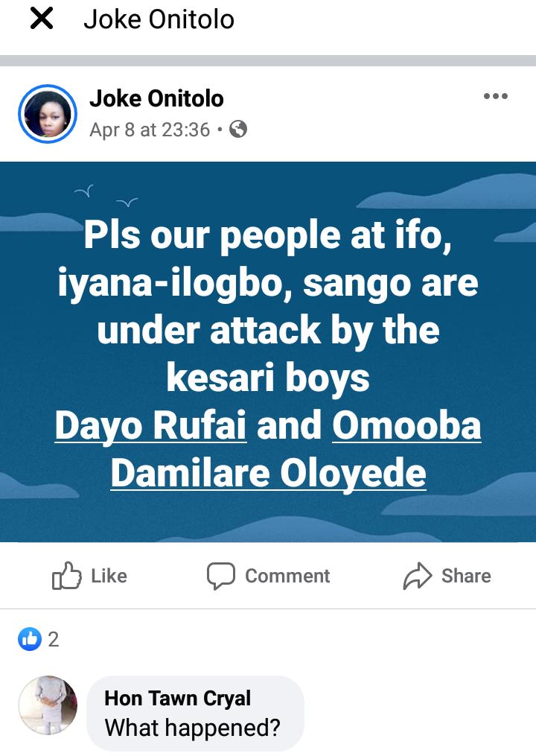Click the reaction count number 2

[54, 639]
